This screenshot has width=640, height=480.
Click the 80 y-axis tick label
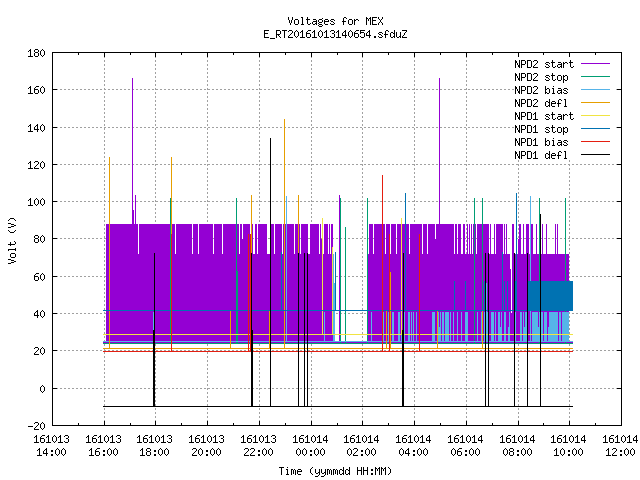[x=39, y=239]
